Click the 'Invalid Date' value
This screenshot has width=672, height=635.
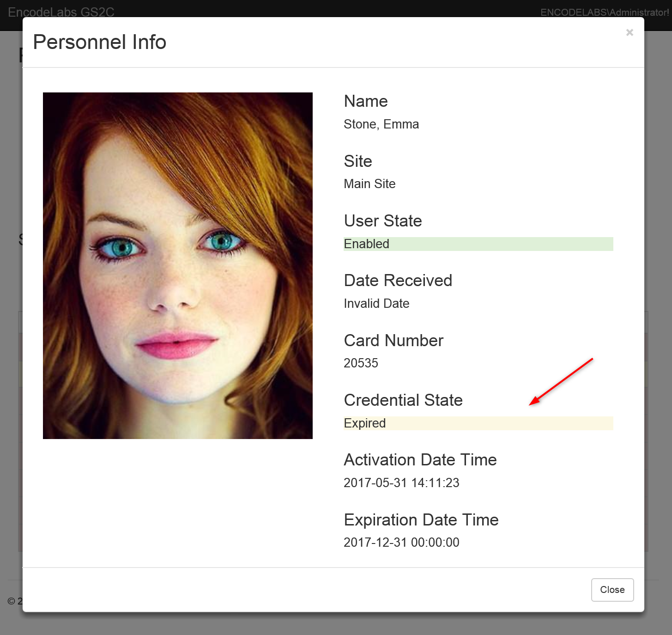377,304
